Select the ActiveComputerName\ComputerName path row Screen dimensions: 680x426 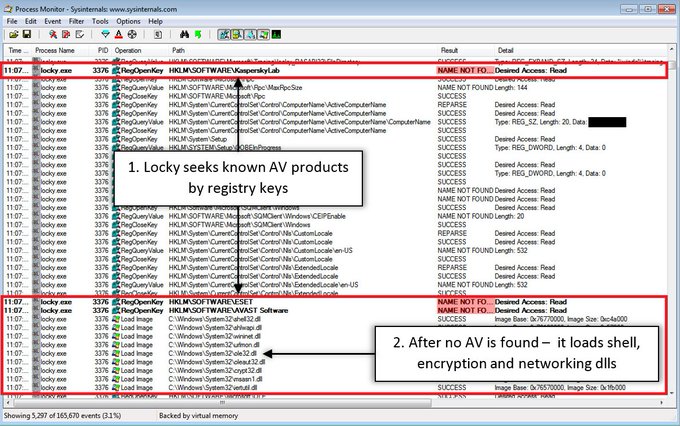[x=300, y=122]
